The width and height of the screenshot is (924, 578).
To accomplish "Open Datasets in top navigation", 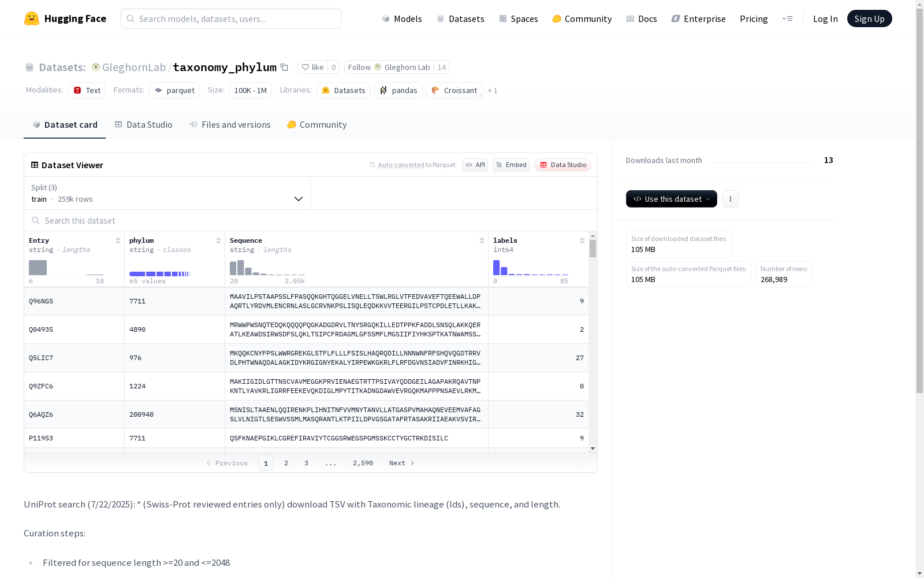I will [460, 18].
